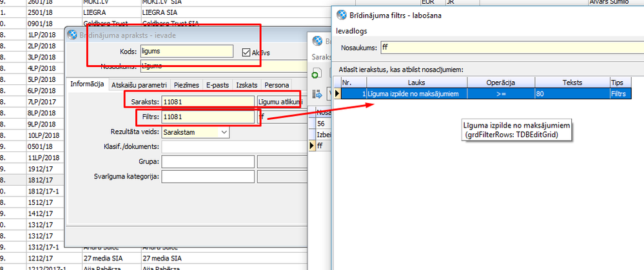This screenshot has width=644, height=270.
Task: Click the '5LP/2018' row in background list
Action: point(45,80)
